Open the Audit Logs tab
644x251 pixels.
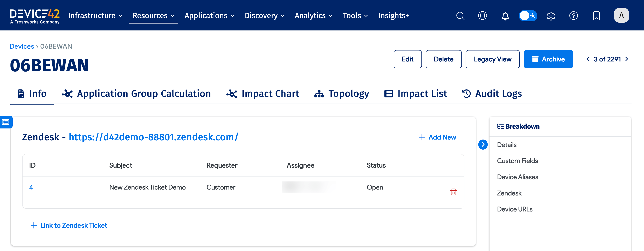click(492, 94)
